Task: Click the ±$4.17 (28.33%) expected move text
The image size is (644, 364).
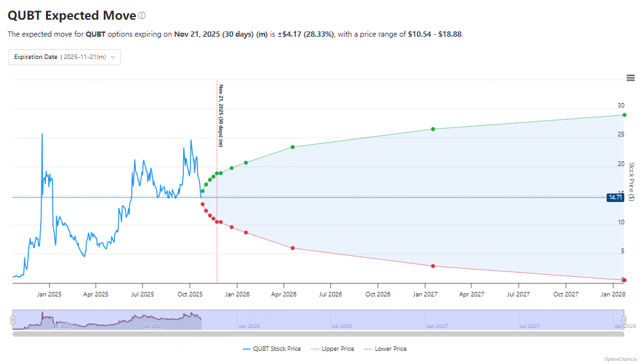Action: (306, 34)
